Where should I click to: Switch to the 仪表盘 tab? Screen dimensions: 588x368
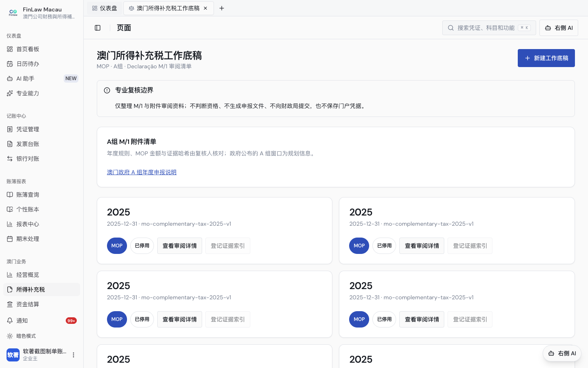(105, 8)
